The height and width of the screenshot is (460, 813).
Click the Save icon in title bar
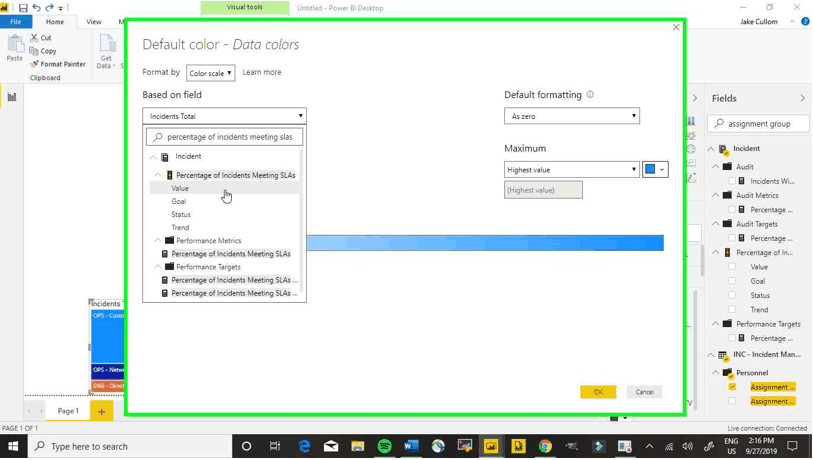(23, 8)
